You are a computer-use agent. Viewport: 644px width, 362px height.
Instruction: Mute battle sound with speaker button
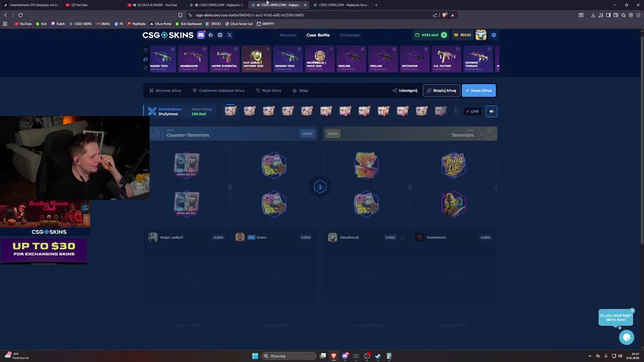pos(492,111)
